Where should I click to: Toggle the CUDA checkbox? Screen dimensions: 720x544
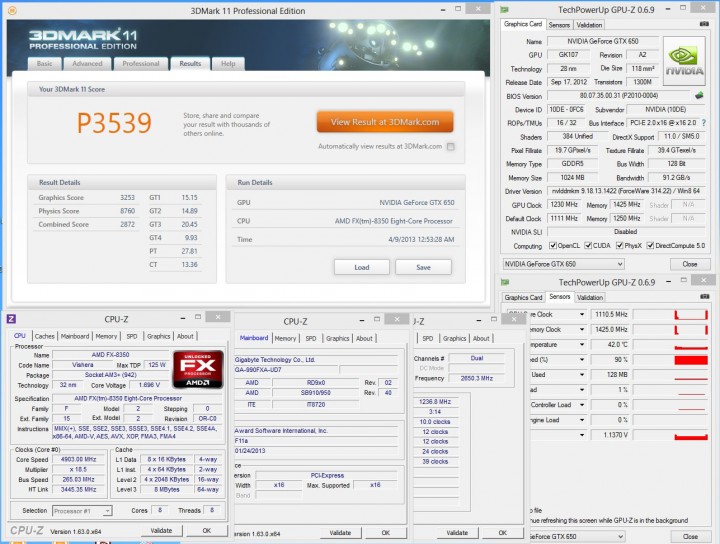[x=588, y=246]
